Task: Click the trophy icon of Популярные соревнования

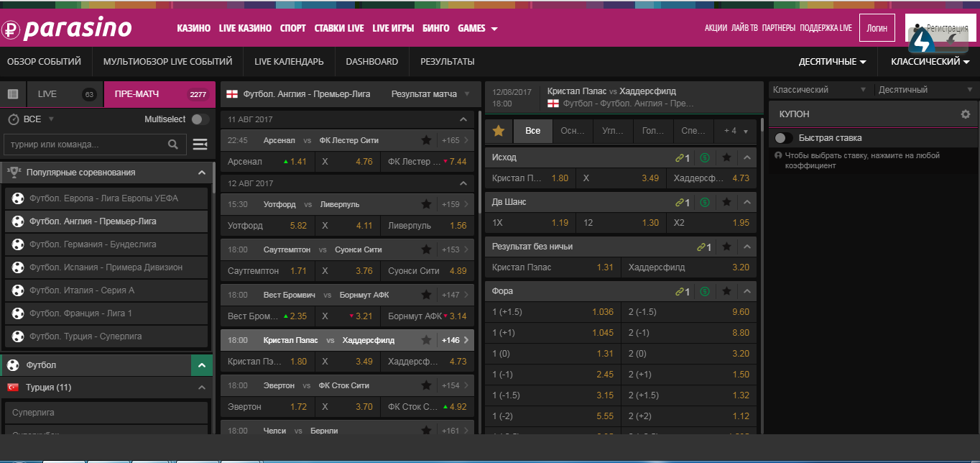Action: pos(14,173)
